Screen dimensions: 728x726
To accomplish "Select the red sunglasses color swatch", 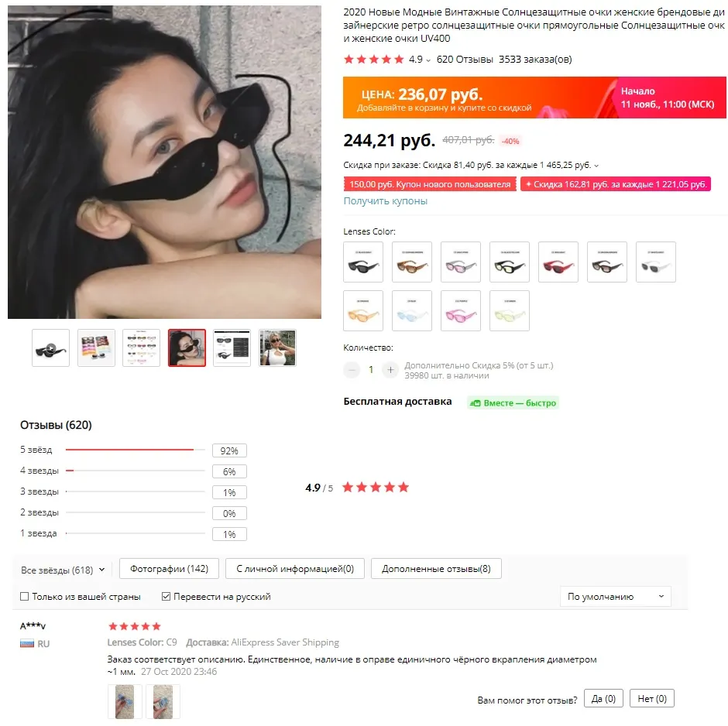I will pyautogui.click(x=558, y=262).
